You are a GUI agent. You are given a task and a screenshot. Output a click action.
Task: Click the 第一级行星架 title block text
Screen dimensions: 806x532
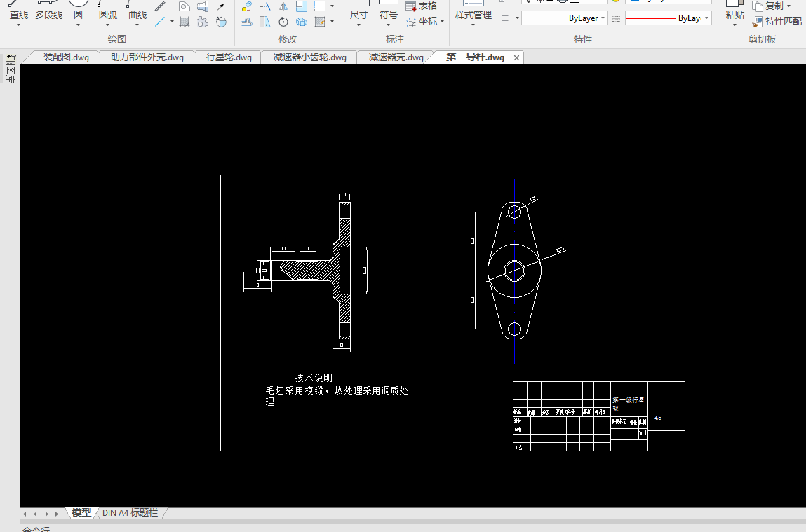pos(628,404)
